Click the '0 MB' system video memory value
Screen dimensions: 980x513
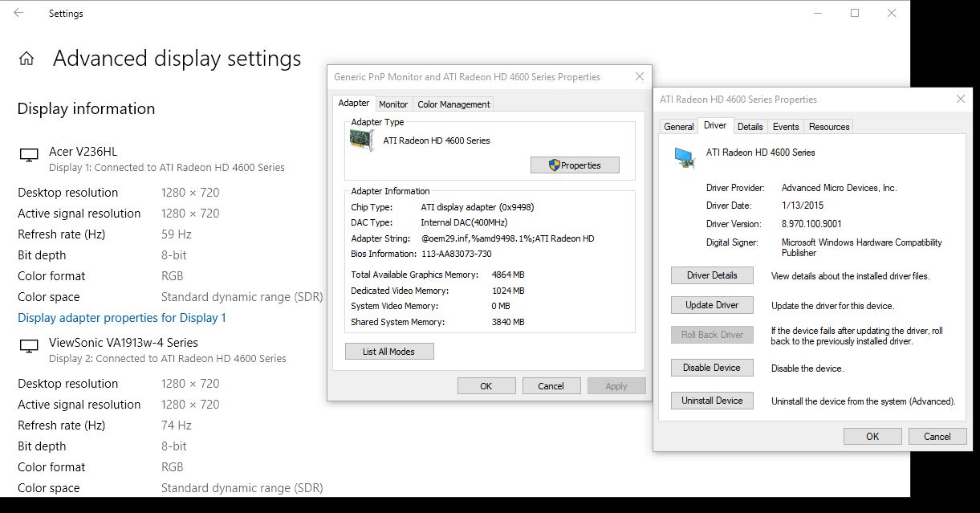[501, 306]
